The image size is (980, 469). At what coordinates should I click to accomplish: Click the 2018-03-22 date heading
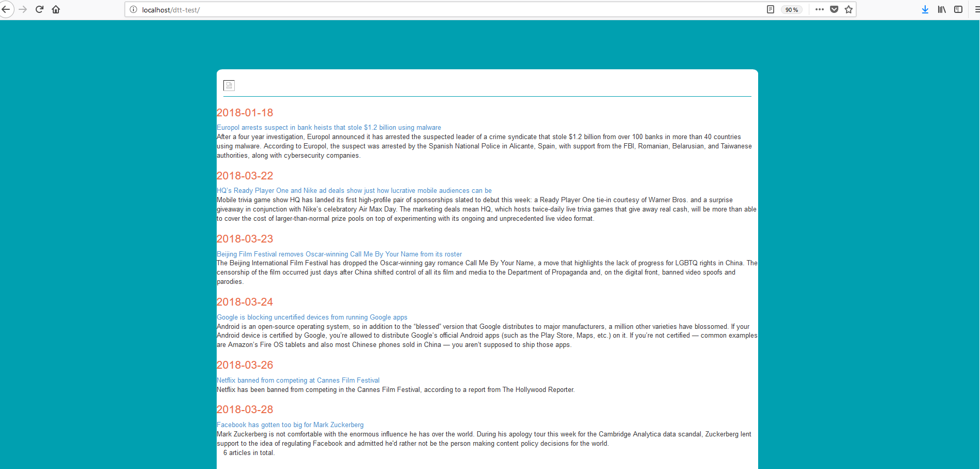pos(245,176)
